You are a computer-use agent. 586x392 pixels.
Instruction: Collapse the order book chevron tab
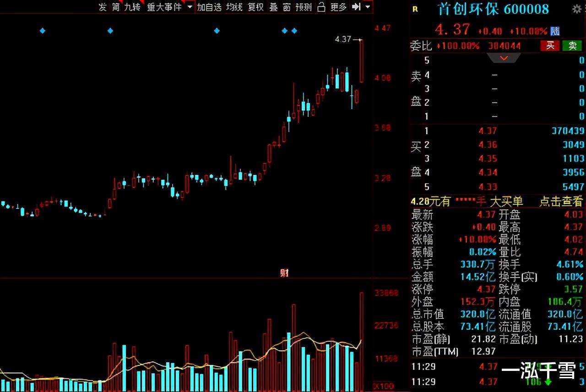pyautogui.click(x=504, y=58)
